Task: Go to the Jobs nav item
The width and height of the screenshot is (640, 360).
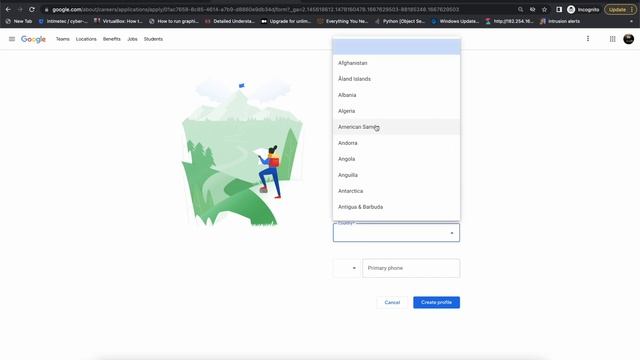Action: pyautogui.click(x=132, y=39)
